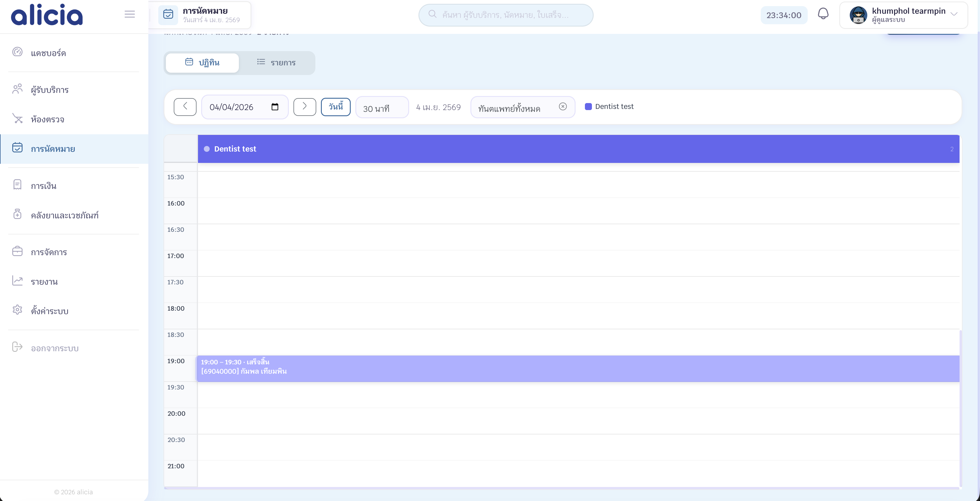Open system settings (ตั้งค่าระบบ) gear icon
The image size is (980, 501).
(x=18, y=310)
